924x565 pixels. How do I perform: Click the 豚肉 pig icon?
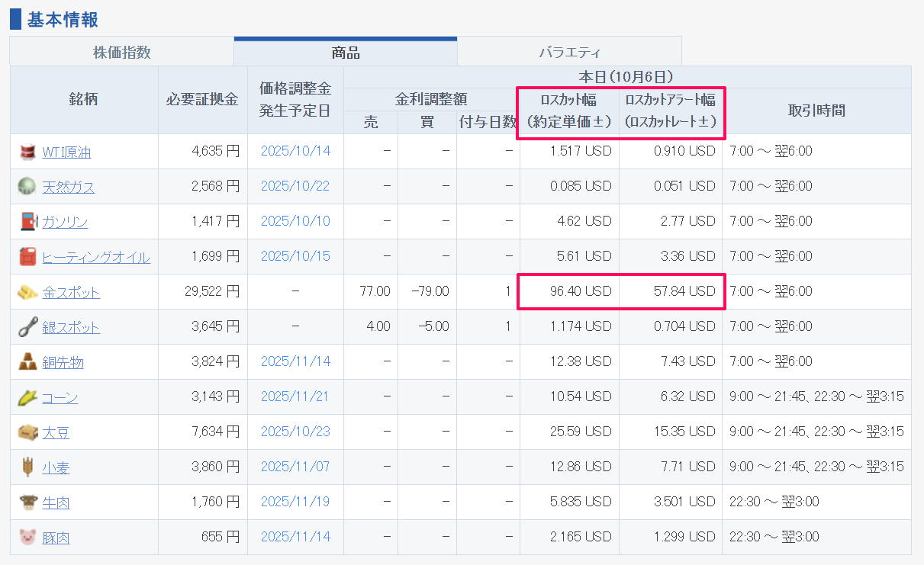point(28,538)
